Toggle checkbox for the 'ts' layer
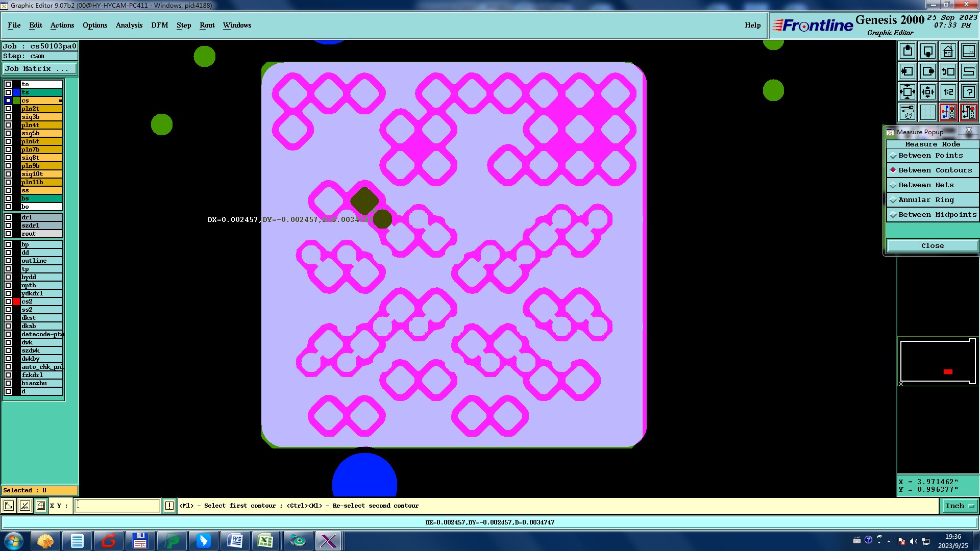Screen dimensions: 980x551 [x=8, y=92]
